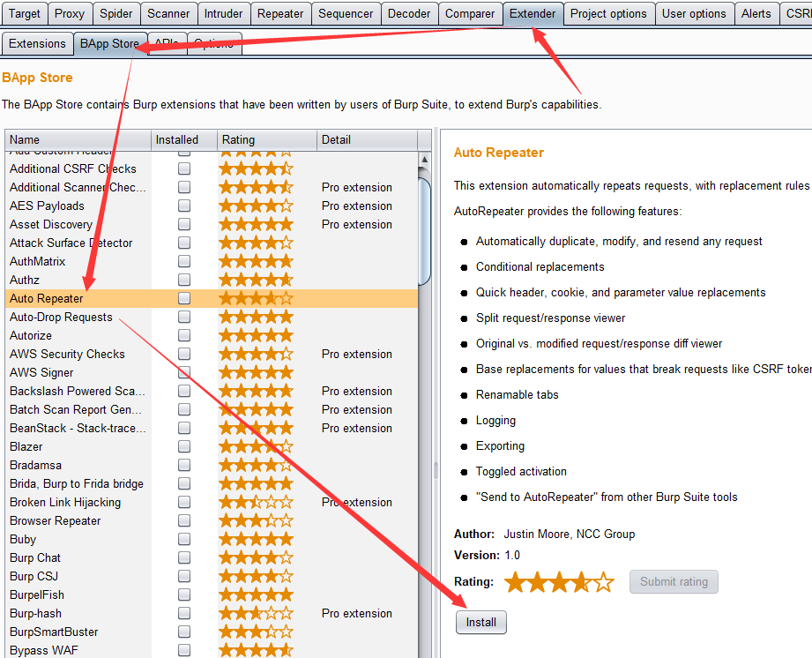
Task: Select Brida, Burp to Frida bridge
Action: (212, 483)
